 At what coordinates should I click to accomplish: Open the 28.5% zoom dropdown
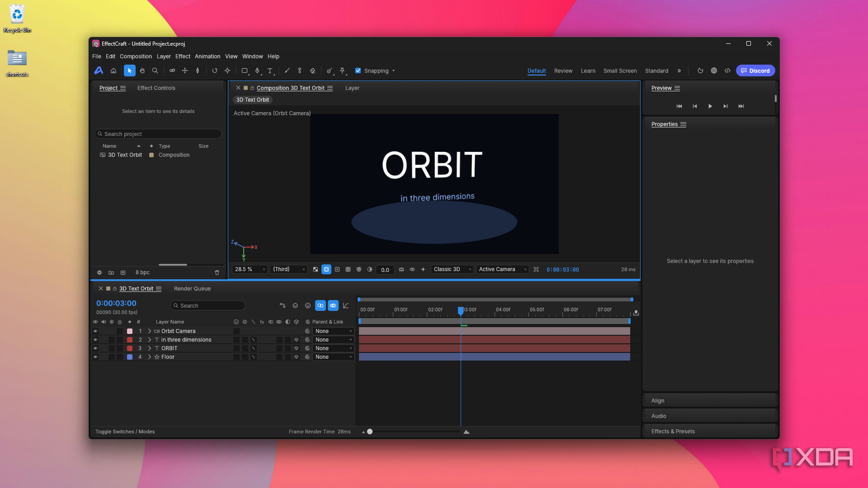tap(250, 269)
